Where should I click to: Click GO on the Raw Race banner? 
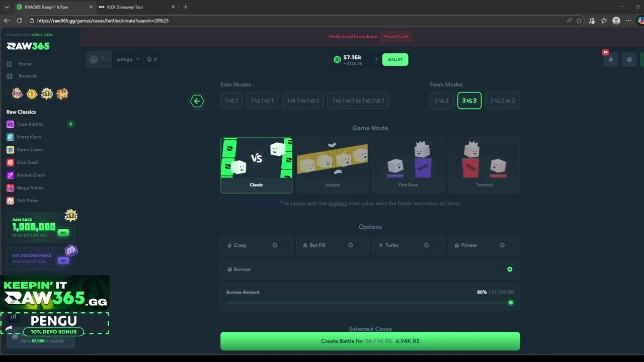tap(63, 233)
